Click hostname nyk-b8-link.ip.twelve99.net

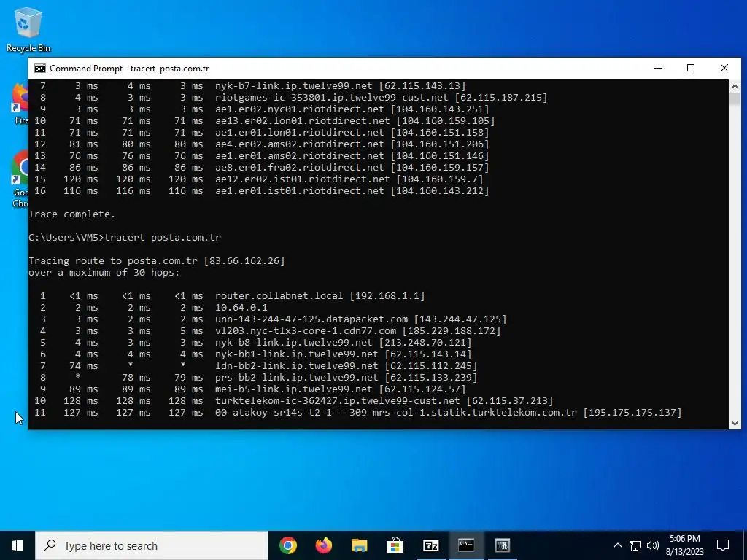click(x=293, y=343)
